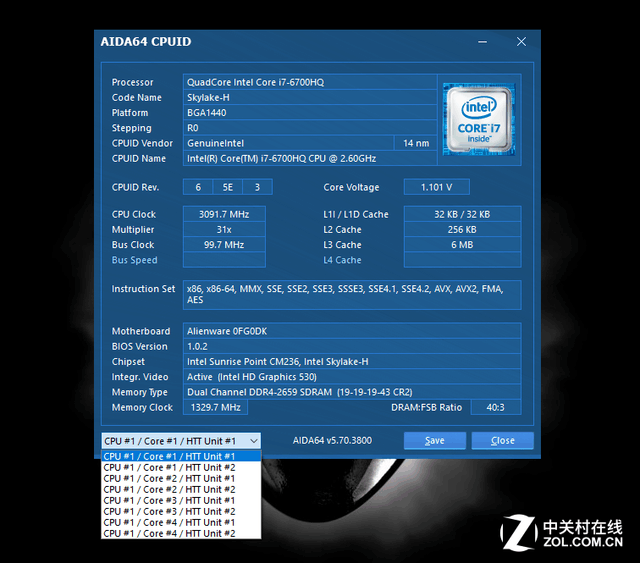
Task: Click the CPUID Rev. 5E field
Action: click(227, 187)
